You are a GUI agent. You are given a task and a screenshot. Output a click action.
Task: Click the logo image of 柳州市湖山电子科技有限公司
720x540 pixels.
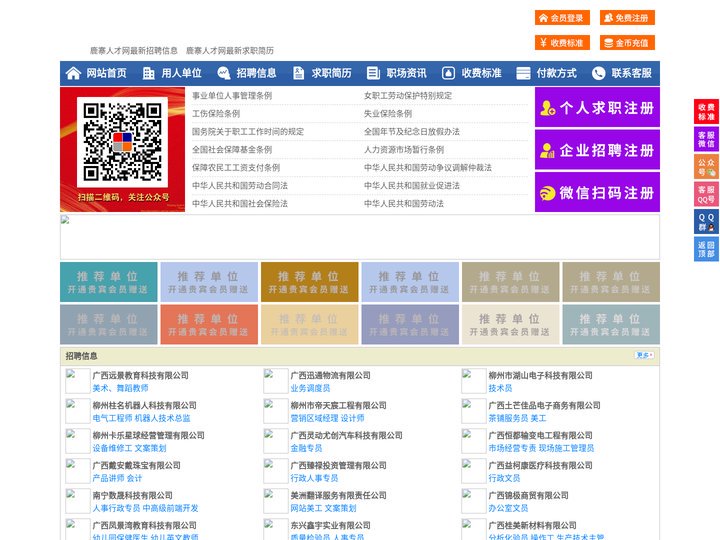pyautogui.click(x=473, y=381)
